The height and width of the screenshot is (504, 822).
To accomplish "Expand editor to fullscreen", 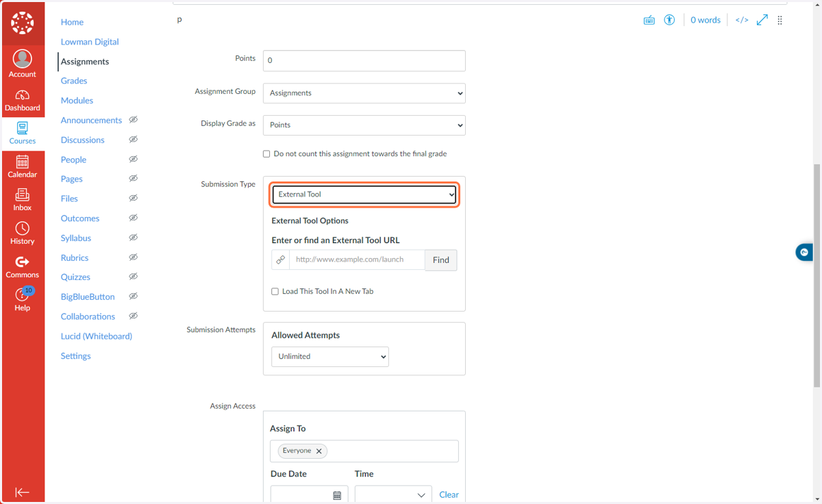I will click(x=762, y=20).
